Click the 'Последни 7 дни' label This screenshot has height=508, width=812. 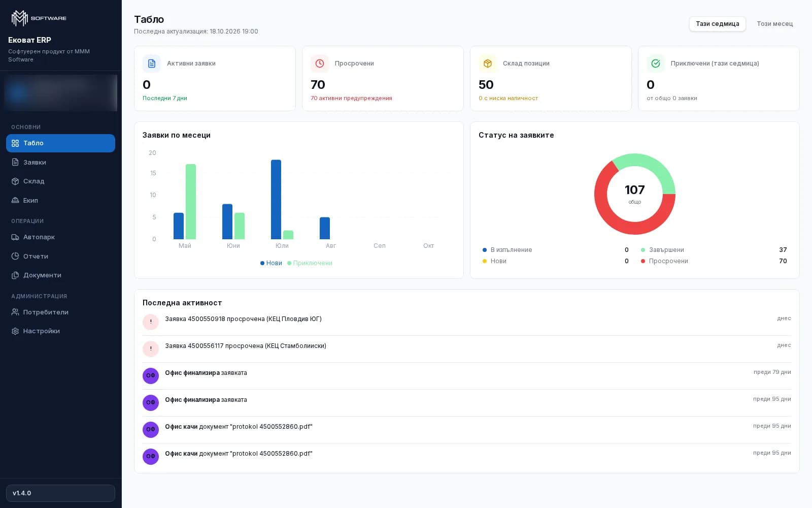pyautogui.click(x=165, y=99)
